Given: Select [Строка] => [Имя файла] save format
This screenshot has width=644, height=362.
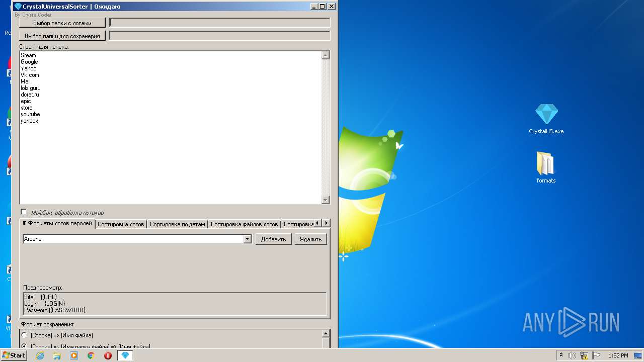Looking at the screenshot, I should click(25, 335).
